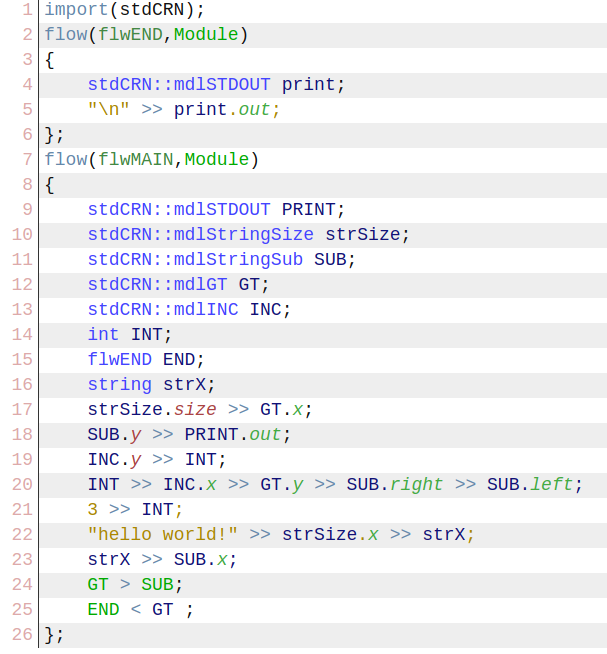
Task: Click 'SUB.x' on line 23
Action: pyautogui.click(x=201, y=560)
